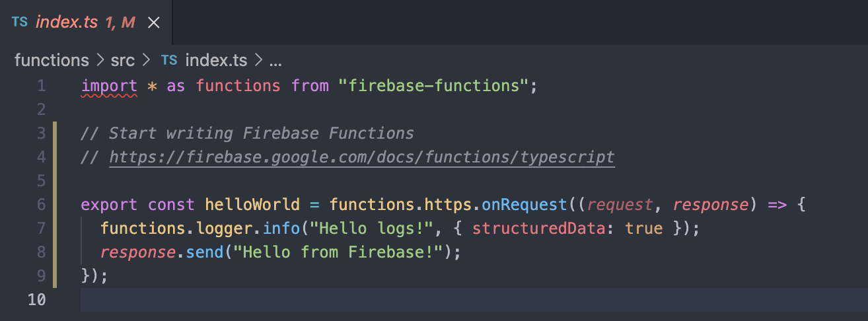This screenshot has height=321, width=868.
Task: Click the TS file icon in the tab
Action: (20, 22)
